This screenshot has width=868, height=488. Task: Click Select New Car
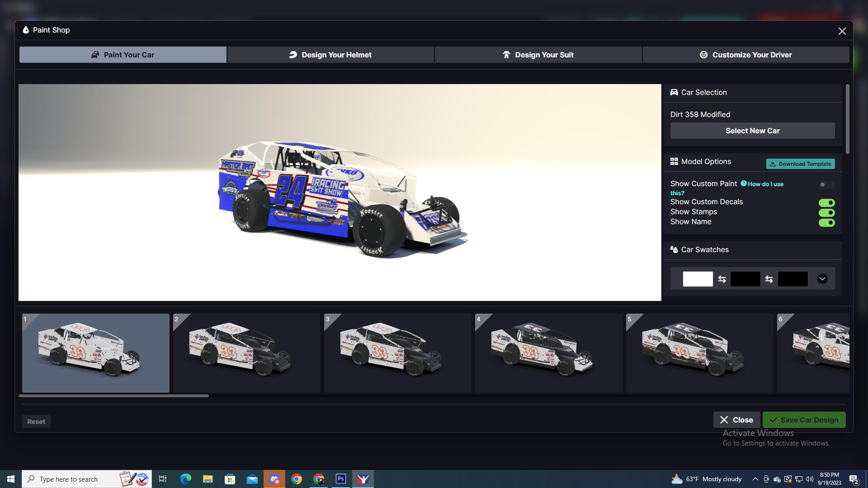752,130
